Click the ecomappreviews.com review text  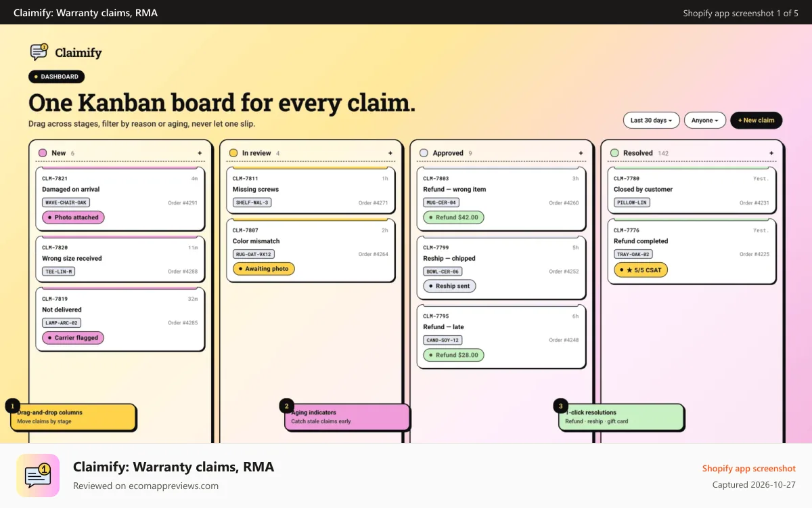[145, 486]
